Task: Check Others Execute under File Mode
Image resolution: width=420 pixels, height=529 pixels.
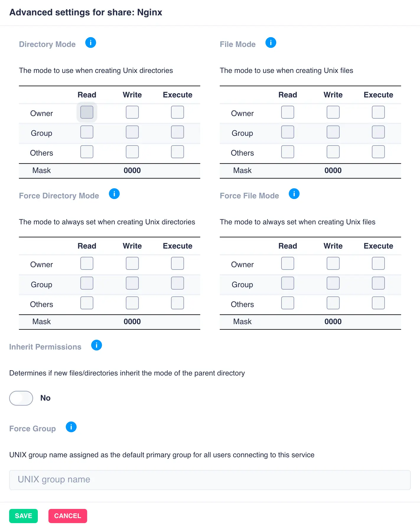Action: [x=378, y=152]
